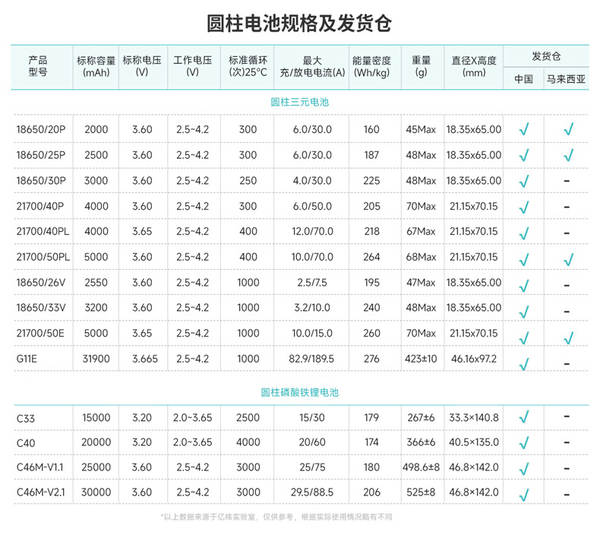This screenshot has width=600, height=541.
Task: Click the 标称容量(mAh) column header
Action: coord(96,67)
